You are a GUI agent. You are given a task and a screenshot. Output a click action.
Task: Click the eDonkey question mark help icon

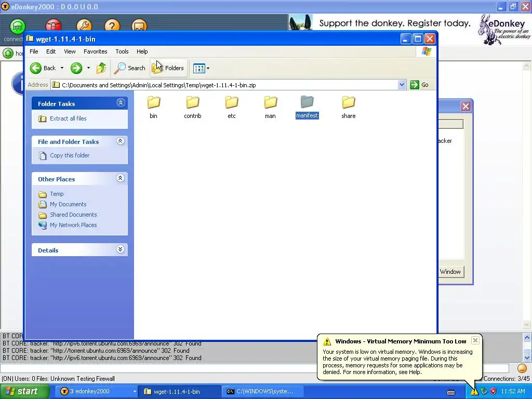tap(112, 25)
